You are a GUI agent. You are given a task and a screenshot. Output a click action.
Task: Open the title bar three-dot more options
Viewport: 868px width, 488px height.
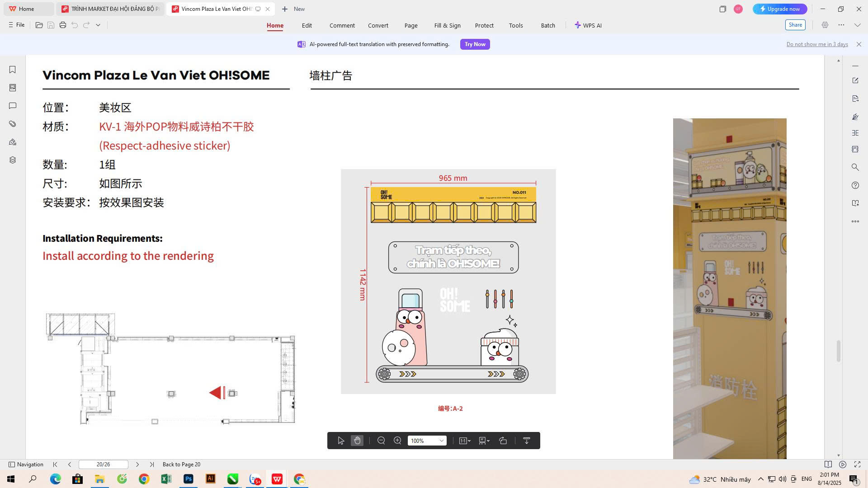click(841, 25)
